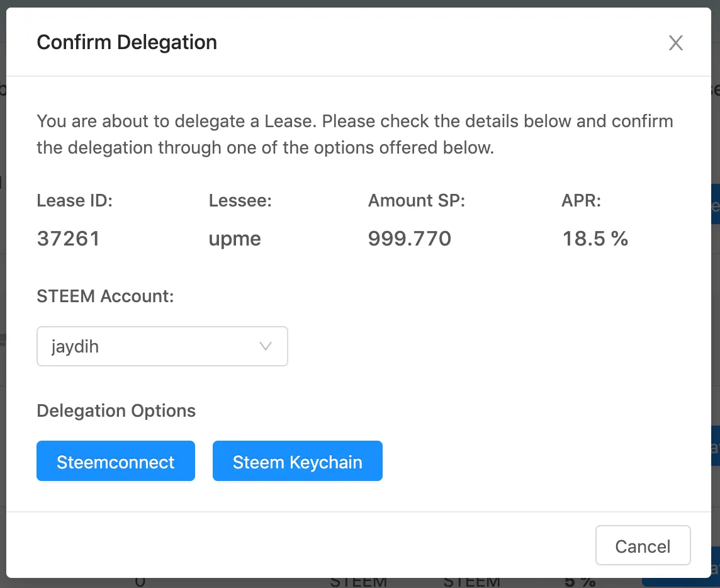Click the Lessee label
720x588 pixels.
point(240,201)
